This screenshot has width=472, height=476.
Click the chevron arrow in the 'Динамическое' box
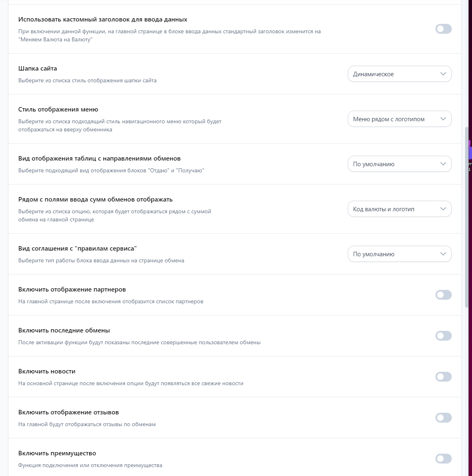click(x=443, y=74)
